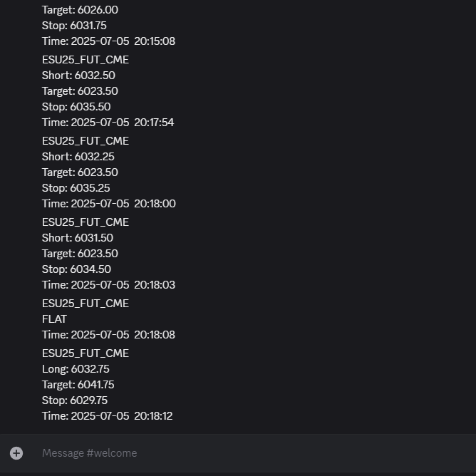Click the Stop: 6035.25 line
This screenshot has height=476, width=476.
[76, 188]
